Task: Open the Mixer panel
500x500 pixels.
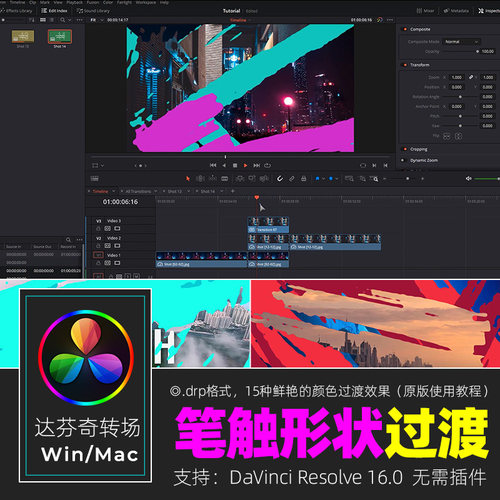Action: [425, 11]
